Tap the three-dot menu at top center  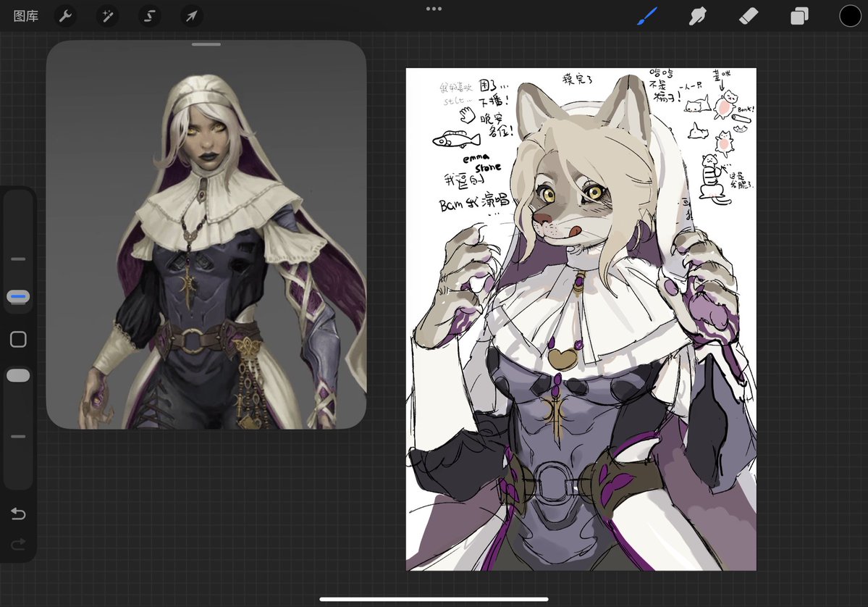pyautogui.click(x=434, y=9)
